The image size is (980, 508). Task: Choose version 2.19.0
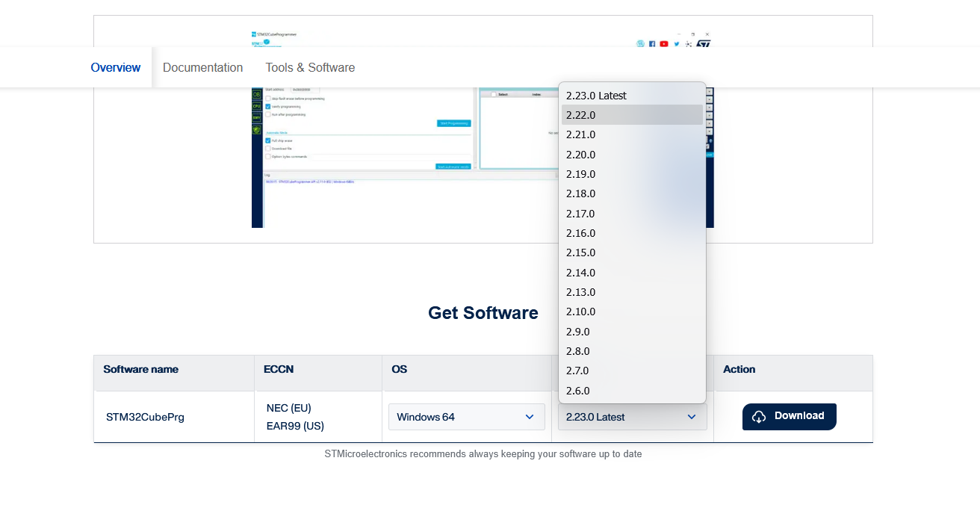pos(632,174)
